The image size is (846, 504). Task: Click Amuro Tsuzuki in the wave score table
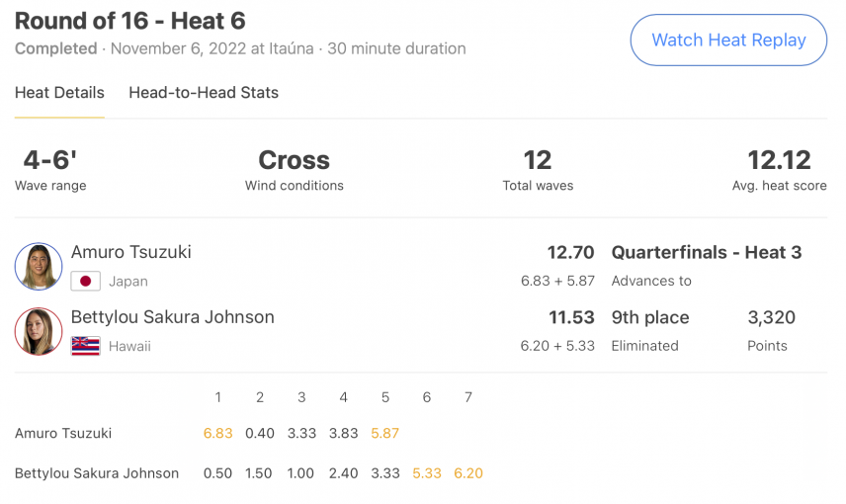click(63, 433)
